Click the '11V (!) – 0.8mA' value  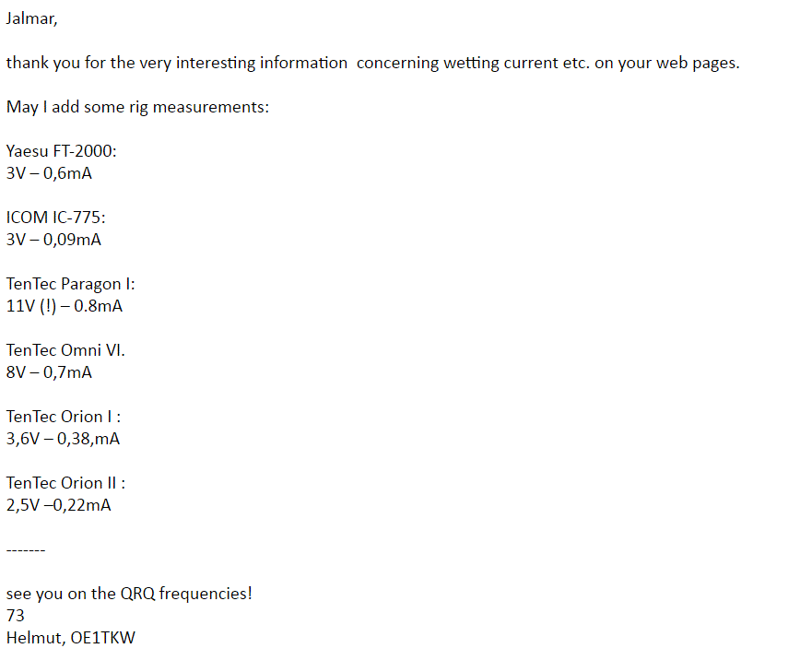65,306
